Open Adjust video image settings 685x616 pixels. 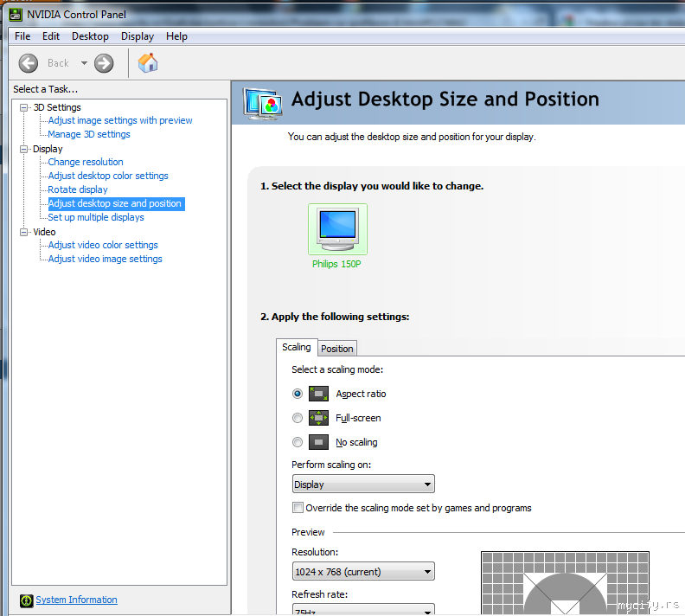pos(106,259)
